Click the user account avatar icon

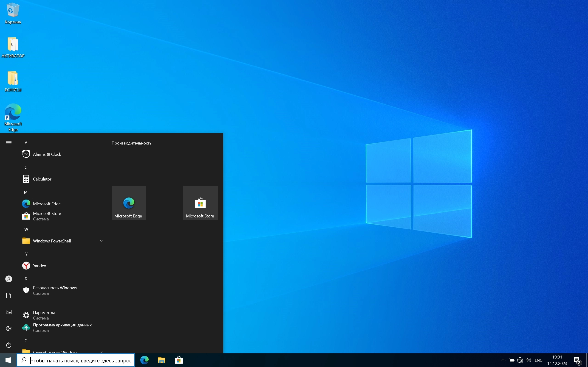coord(9,279)
